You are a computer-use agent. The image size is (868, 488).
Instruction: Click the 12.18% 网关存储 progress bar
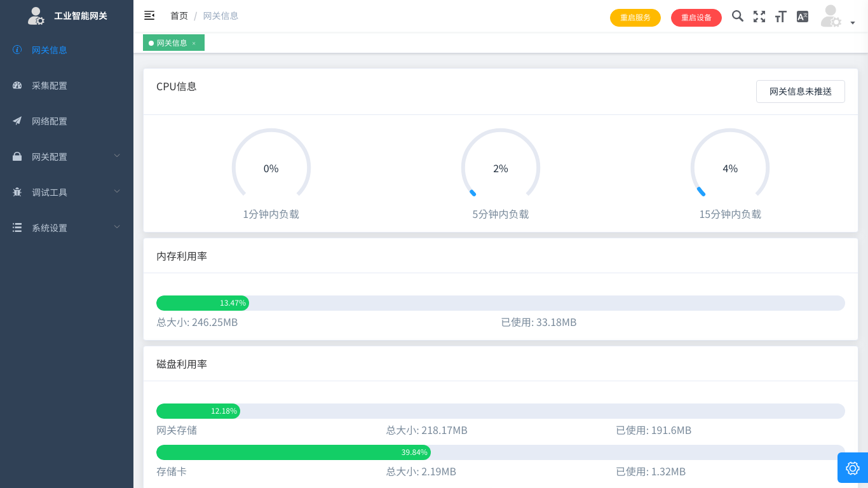(x=501, y=411)
